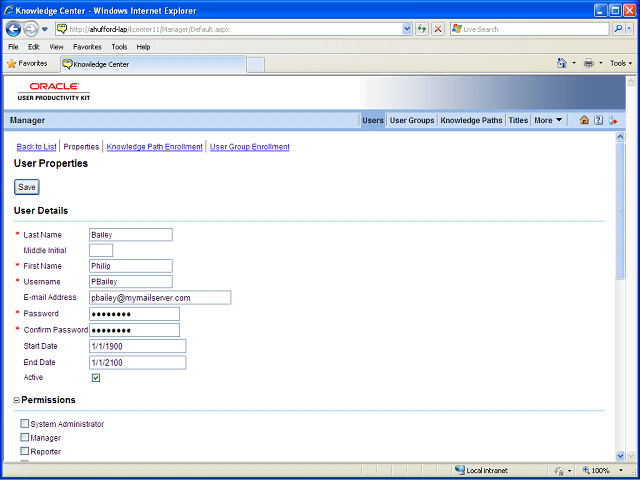
Task: Switch to the User Groups tab
Action: [412, 120]
